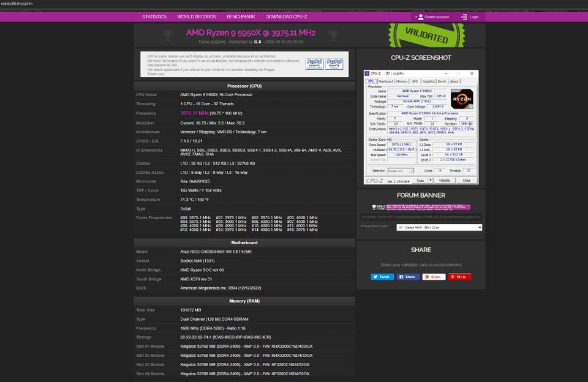588x382 pixels.
Task: Select 'AMD Ryzen SOC rev 00' text
Action: pos(202,270)
